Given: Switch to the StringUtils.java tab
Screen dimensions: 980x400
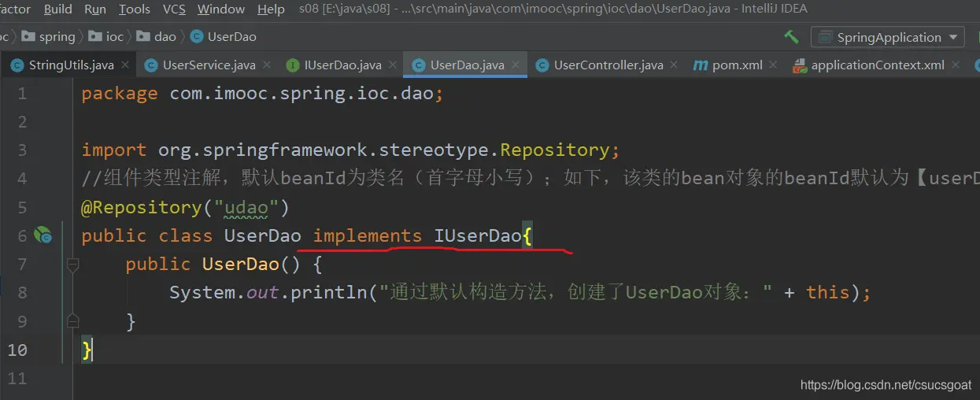Looking at the screenshot, I should [x=71, y=65].
